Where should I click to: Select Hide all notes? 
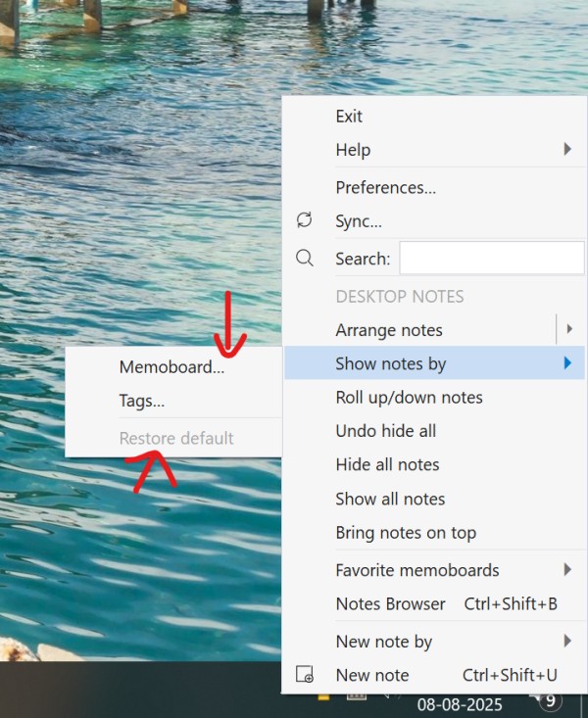click(387, 464)
